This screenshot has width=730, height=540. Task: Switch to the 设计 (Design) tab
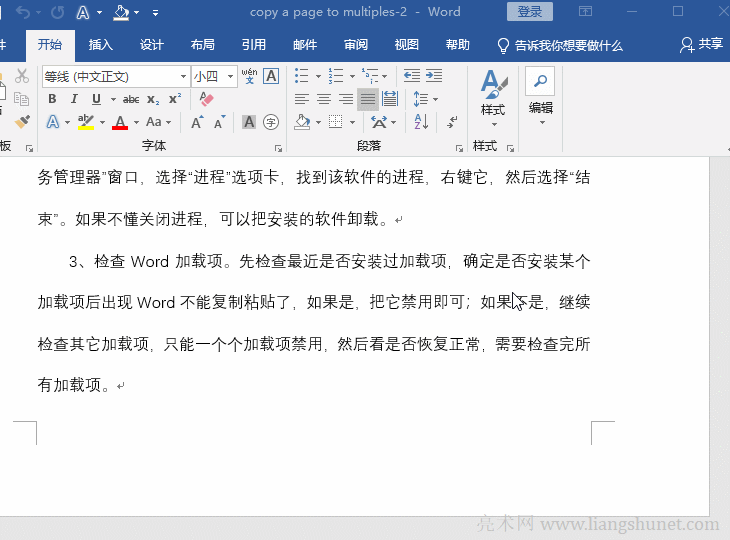152,45
